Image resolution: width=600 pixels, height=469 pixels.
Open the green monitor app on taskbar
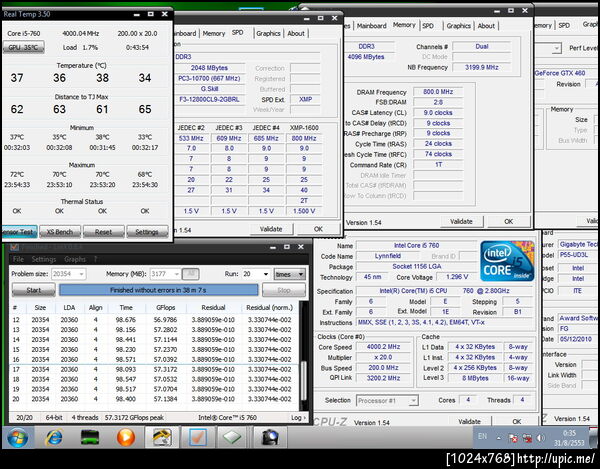click(x=90, y=437)
